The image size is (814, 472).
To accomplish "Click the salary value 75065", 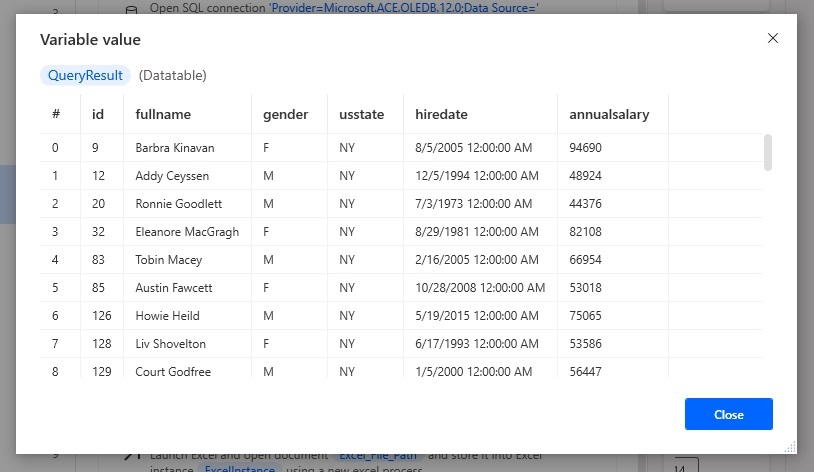I will (585, 316).
